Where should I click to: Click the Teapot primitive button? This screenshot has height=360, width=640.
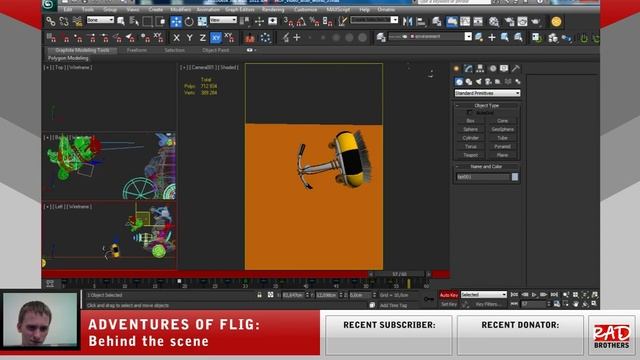pos(470,155)
